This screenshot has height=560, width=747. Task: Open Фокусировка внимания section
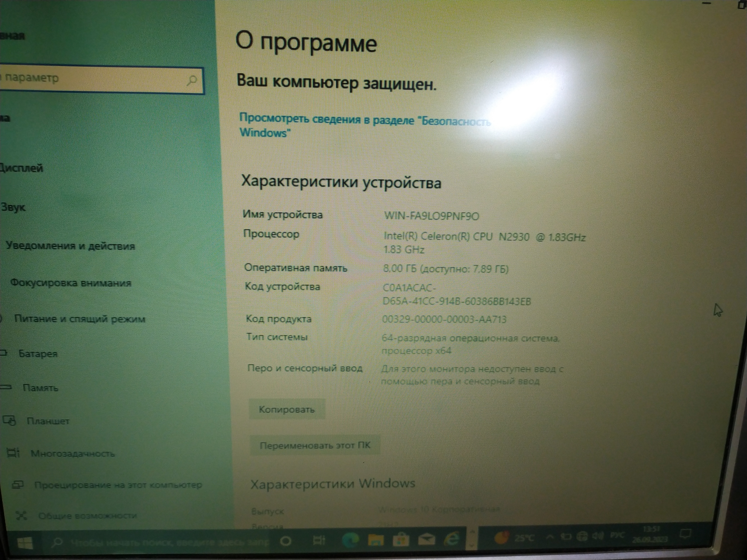tap(71, 283)
